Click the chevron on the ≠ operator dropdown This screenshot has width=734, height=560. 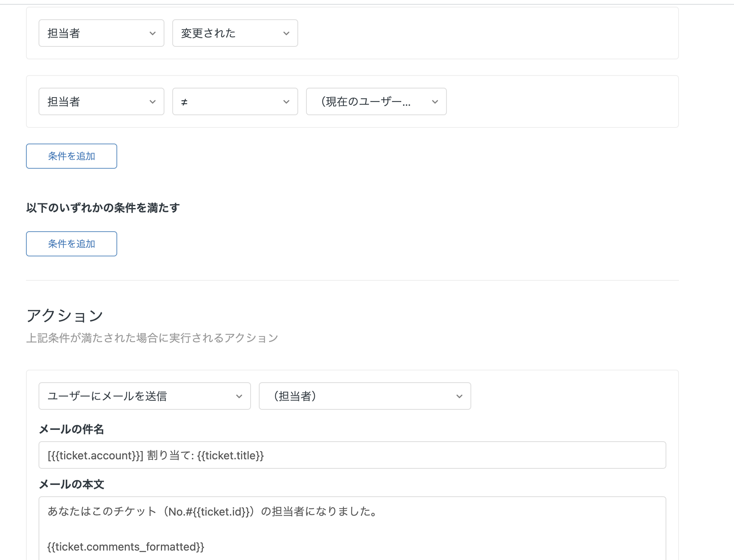tap(287, 101)
